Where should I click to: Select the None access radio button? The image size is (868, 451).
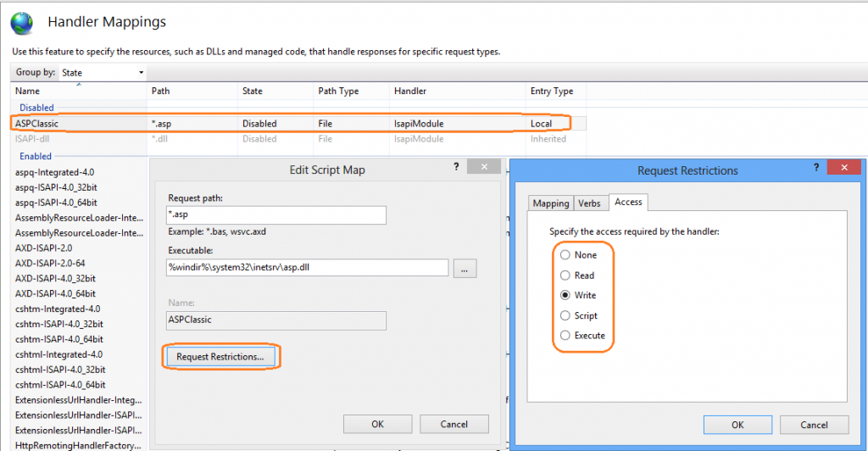[x=565, y=255]
